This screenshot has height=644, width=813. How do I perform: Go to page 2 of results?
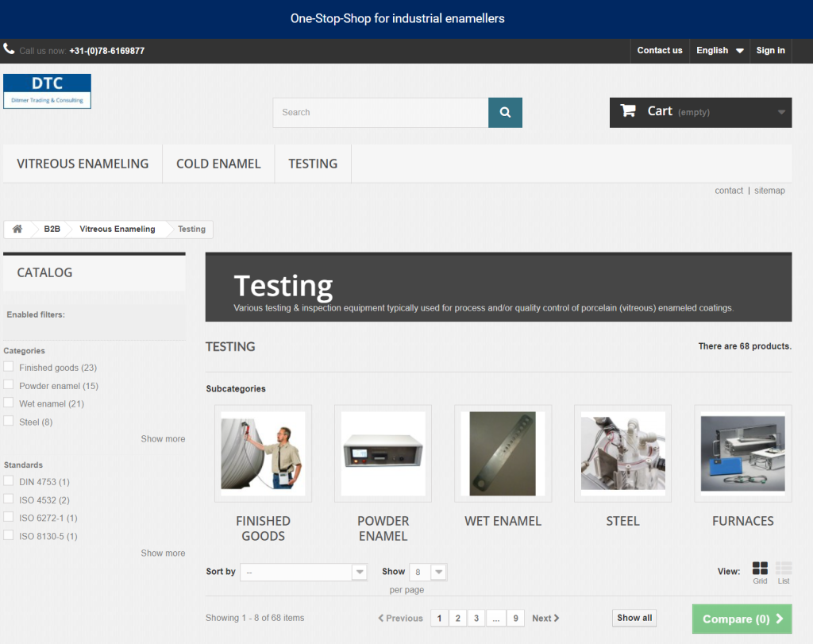click(x=457, y=619)
